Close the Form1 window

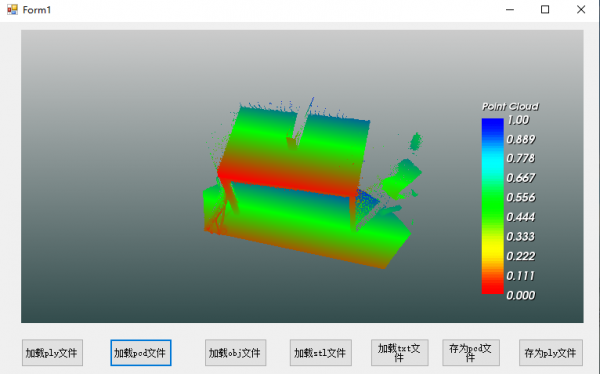point(581,10)
